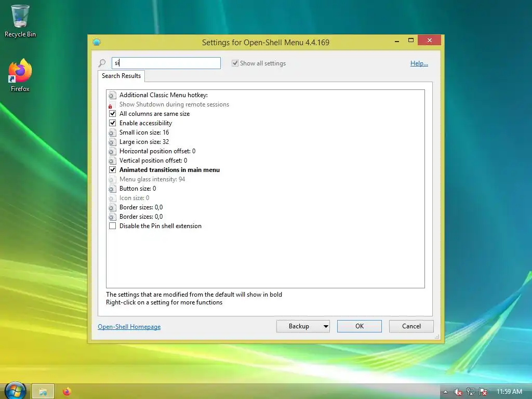This screenshot has height=399, width=532.
Task: Check Disable the Pin shell extension
Action: click(x=112, y=226)
